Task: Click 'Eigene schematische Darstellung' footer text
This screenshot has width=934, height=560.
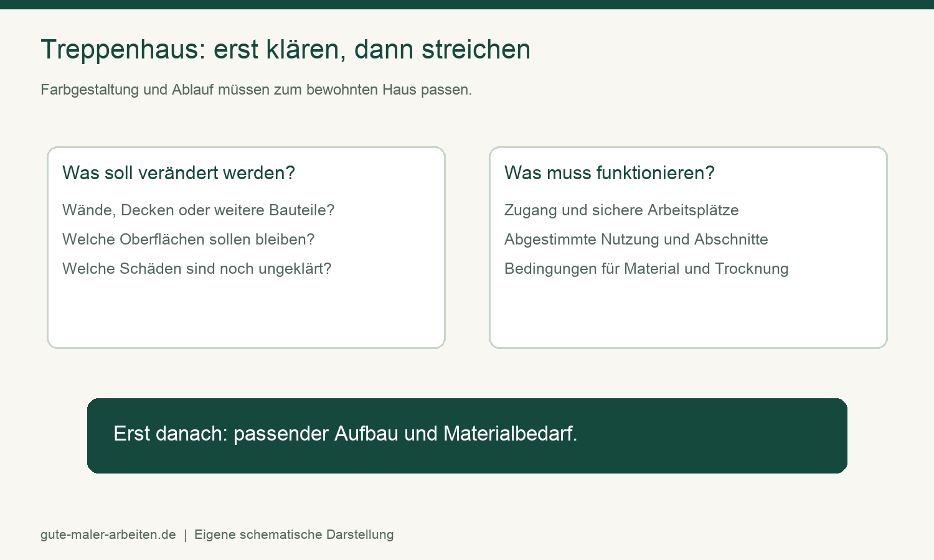Action: 294,534
